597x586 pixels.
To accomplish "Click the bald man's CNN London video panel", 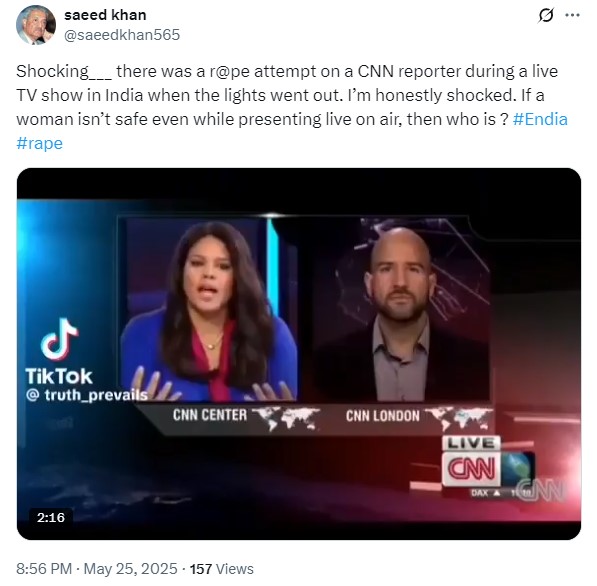I will pyautogui.click(x=400, y=309).
